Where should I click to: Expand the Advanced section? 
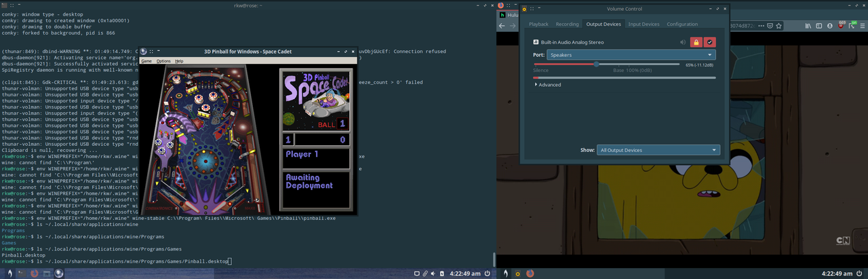[548, 85]
